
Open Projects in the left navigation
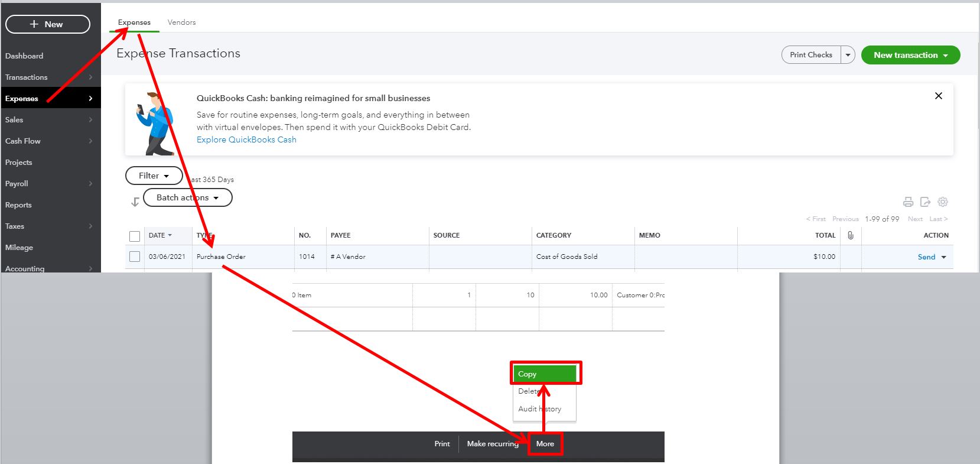pos(19,163)
